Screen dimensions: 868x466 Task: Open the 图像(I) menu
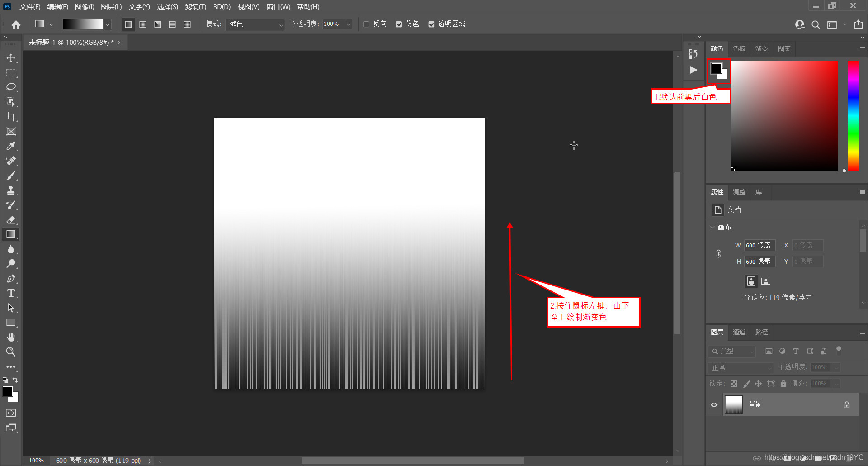pos(85,7)
